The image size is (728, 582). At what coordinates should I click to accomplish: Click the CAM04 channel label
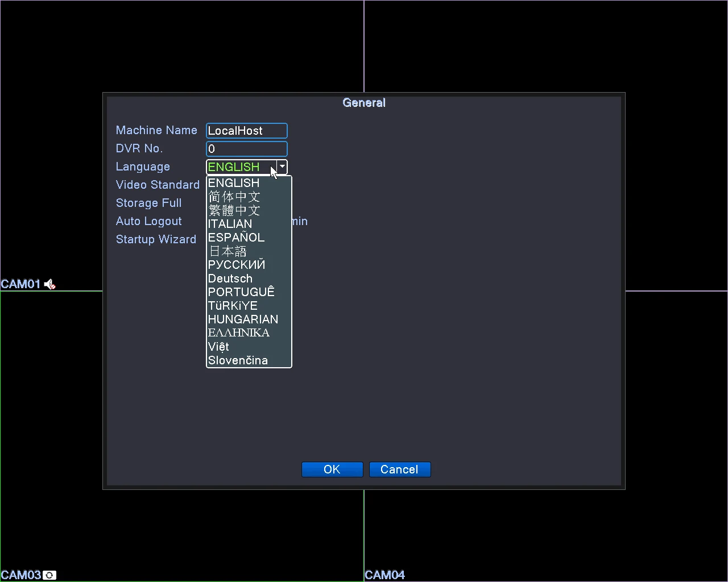(x=385, y=575)
